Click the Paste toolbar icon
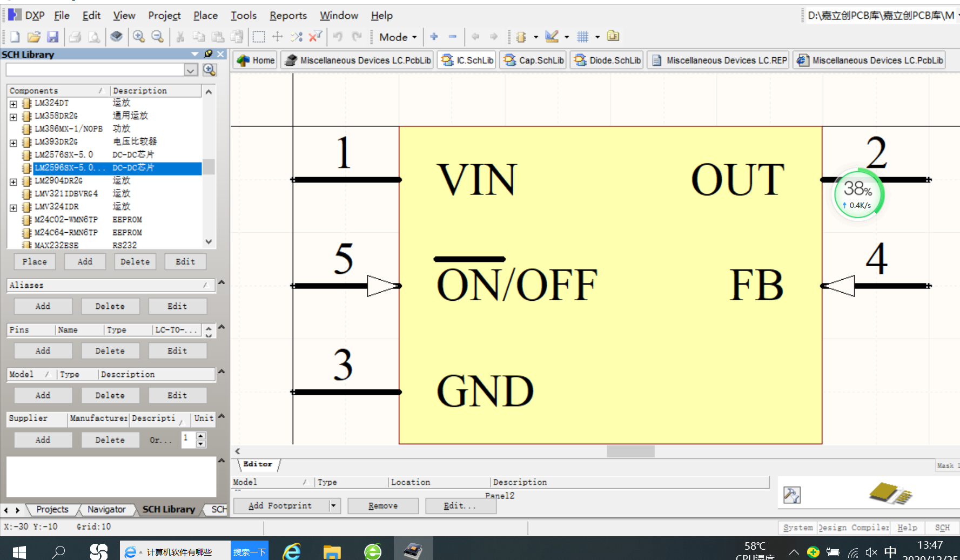The image size is (960, 560). [x=218, y=37]
